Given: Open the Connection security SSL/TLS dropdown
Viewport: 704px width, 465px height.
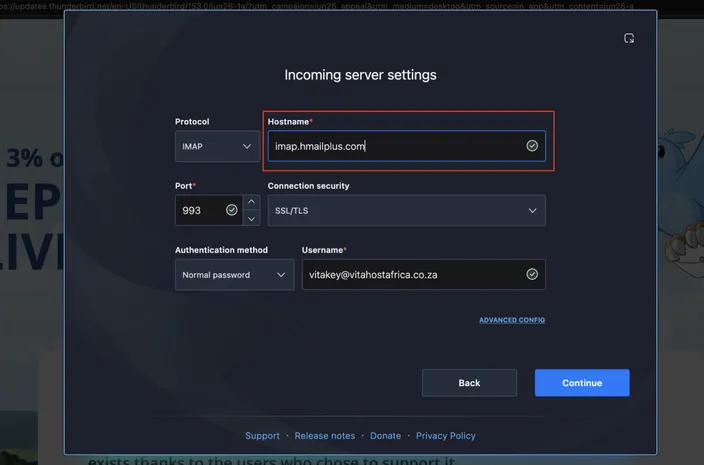Looking at the screenshot, I should [x=407, y=211].
